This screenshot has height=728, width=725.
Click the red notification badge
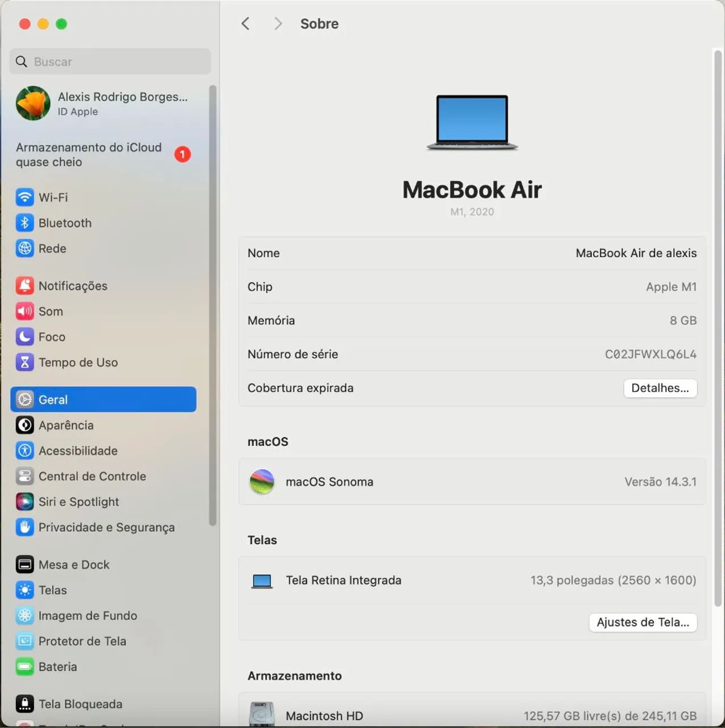(182, 154)
